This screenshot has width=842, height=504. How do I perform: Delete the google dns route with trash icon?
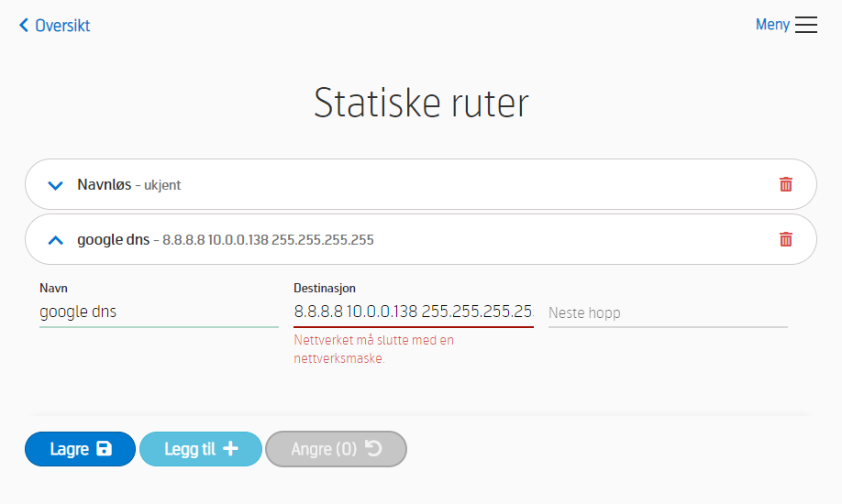coord(786,239)
